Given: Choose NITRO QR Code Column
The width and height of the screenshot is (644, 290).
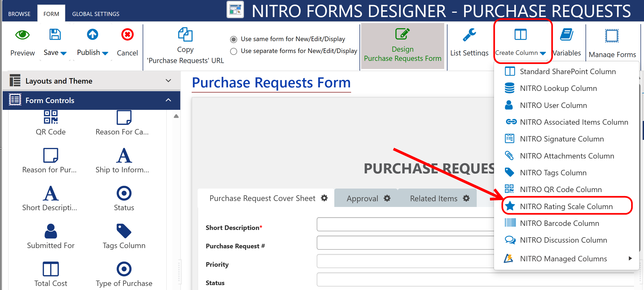Looking at the screenshot, I should [566, 189].
